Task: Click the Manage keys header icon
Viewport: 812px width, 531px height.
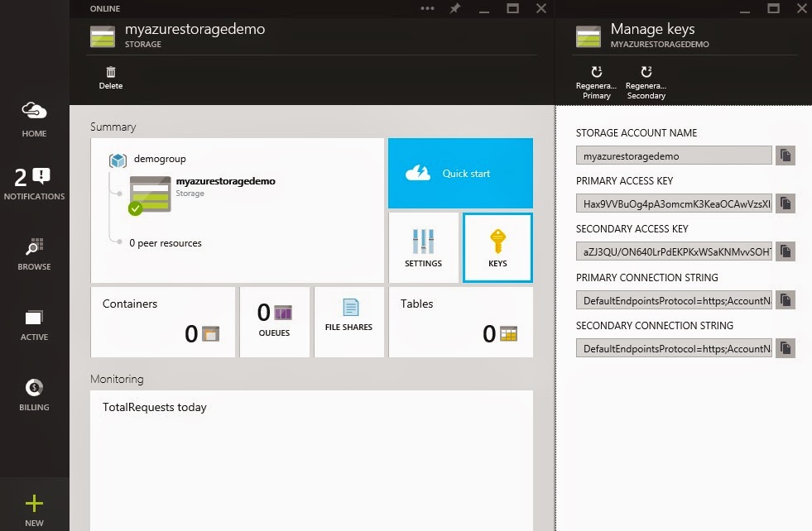Action: [589, 36]
